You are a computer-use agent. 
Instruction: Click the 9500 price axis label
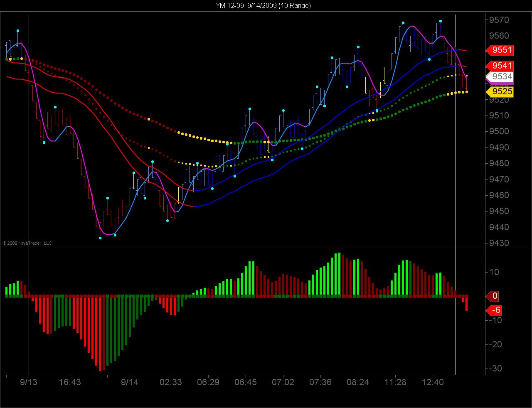(499, 131)
